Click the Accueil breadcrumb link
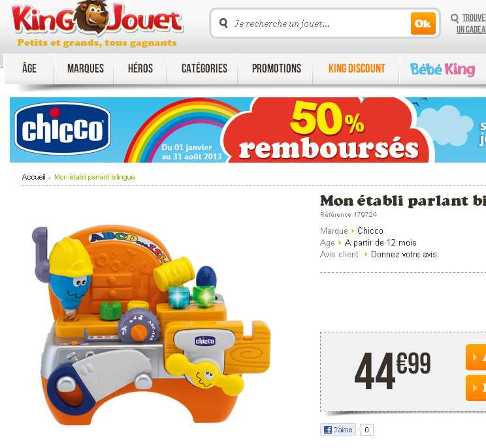 click(x=33, y=177)
